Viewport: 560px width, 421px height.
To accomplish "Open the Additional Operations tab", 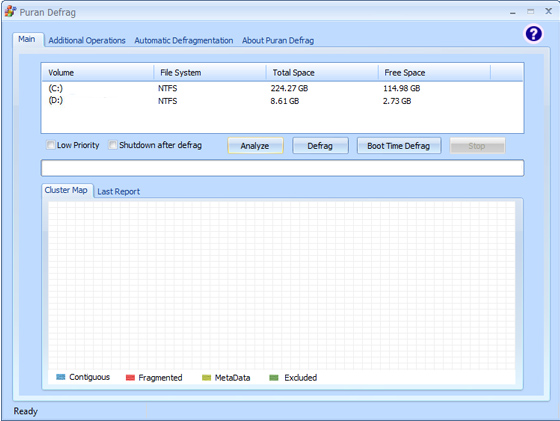I will tap(87, 40).
